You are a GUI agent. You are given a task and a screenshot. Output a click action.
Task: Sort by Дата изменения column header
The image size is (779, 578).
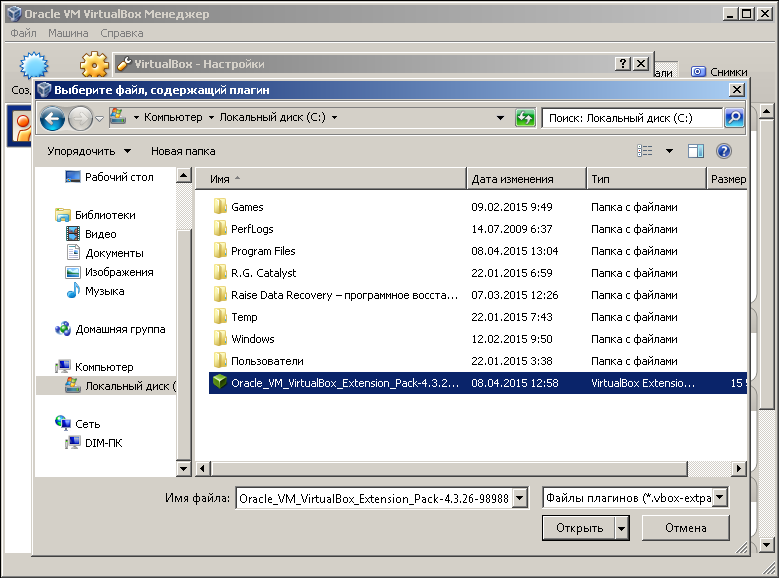tap(526, 179)
